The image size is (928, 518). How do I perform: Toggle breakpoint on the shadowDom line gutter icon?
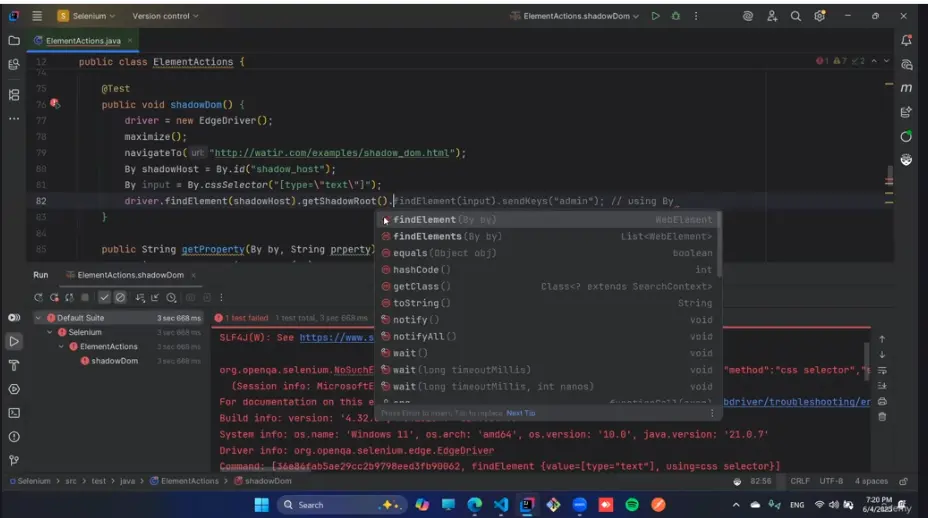click(x=54, y=104)
